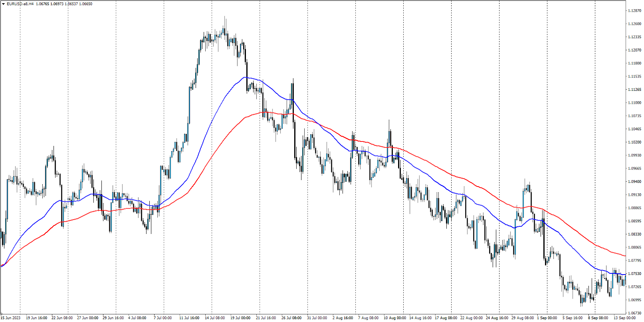644x322 pixels.
Task: Click the 27 Jun 00:00 time label
Action: [88, 318]
